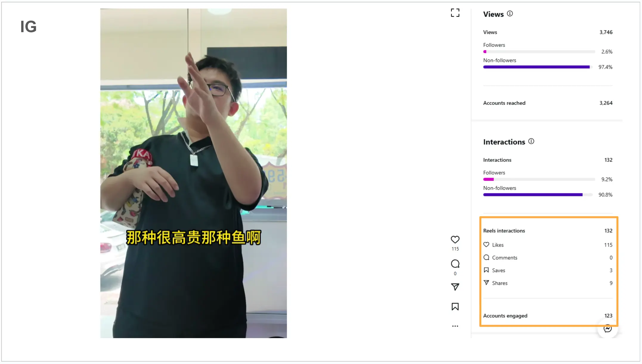Click the Followers interactions progress bar
This screenshot has height=364, width=642.
[x=539, y=179]
